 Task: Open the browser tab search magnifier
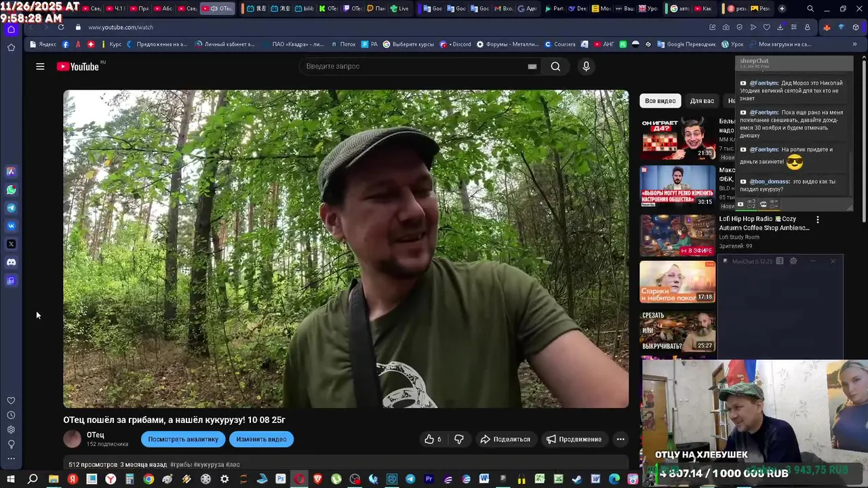click(x=810, y=9)
